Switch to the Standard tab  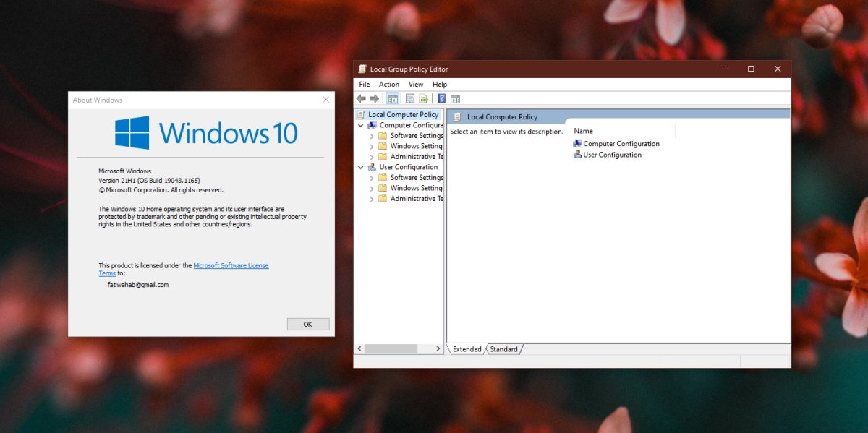[x=503, y=349]
